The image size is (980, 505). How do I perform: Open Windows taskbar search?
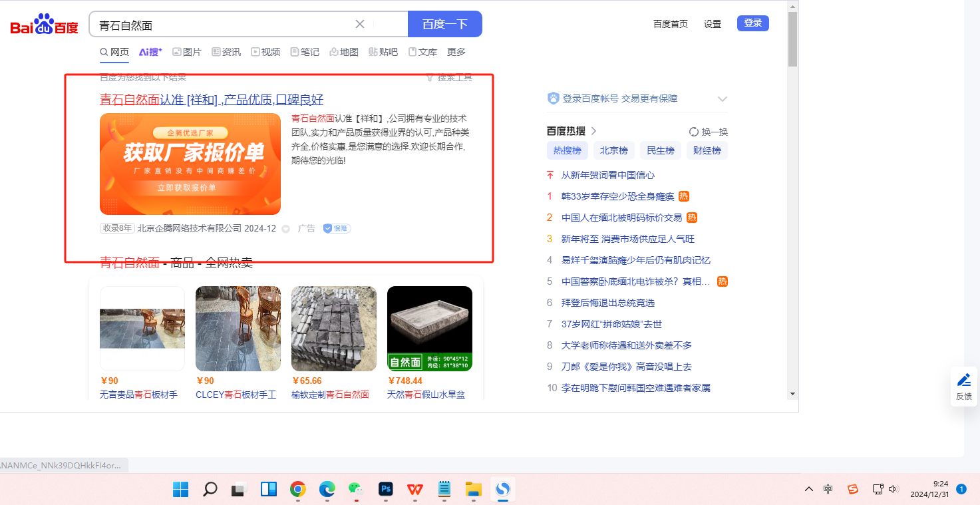click(x=210, y=490)
